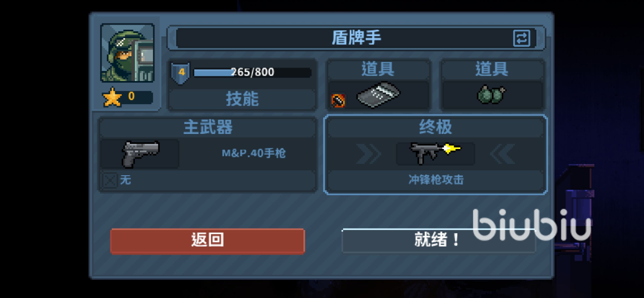Open the 盾牌手 class name selector bar
The width and height of the screenshot is (644, 298).
coord(356,38)
